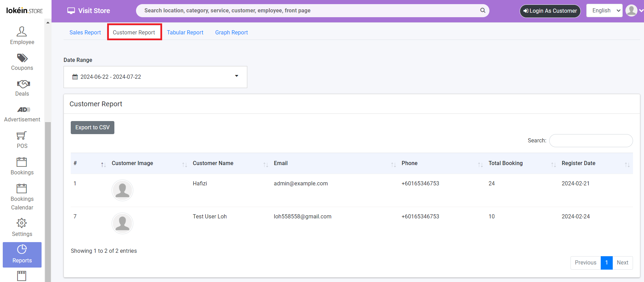644x282 pixels.
Task: Go to Next page
Action: point(622,263)
